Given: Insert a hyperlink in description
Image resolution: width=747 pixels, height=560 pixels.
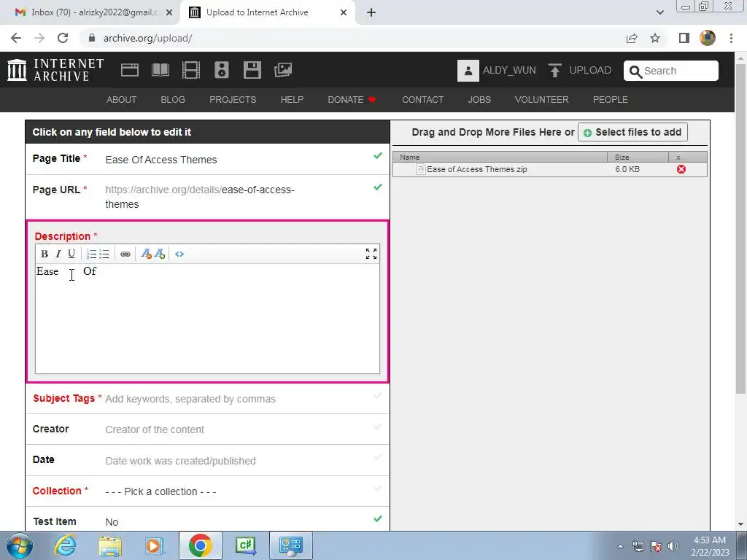Looking at the screenshot, I should (125, 254).
